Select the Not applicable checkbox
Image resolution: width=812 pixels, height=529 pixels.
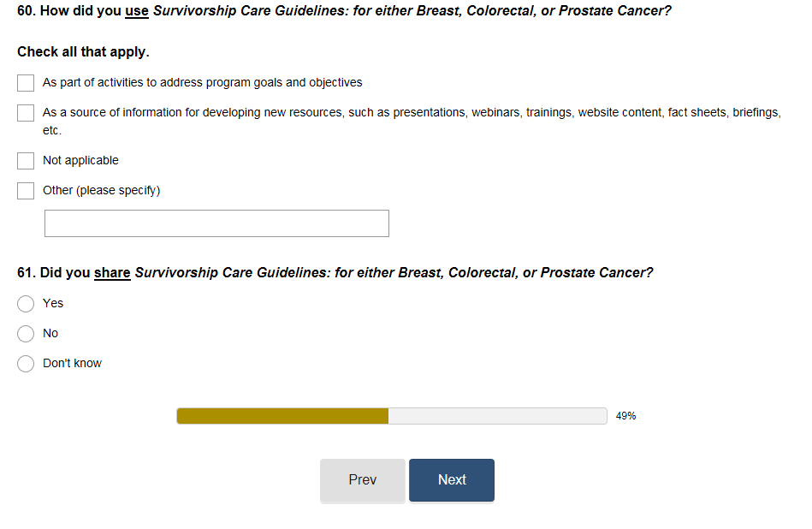[x=26, y=161]
